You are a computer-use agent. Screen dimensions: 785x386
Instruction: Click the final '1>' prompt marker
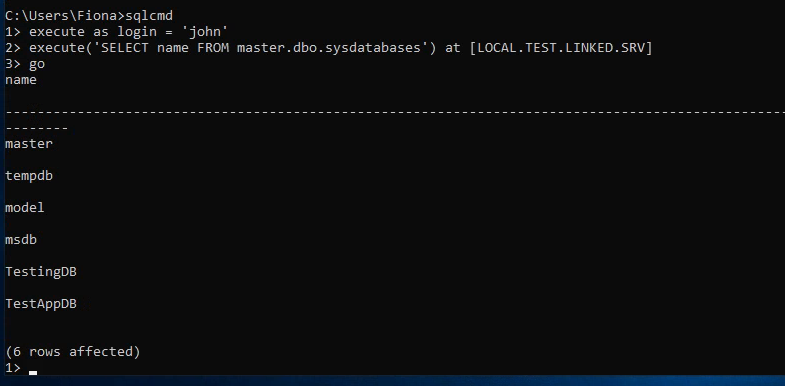(x=13, y=368)
